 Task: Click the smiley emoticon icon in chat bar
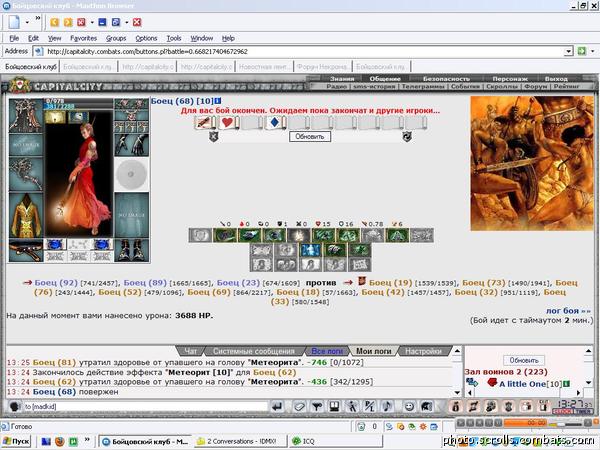click(409, 406)
